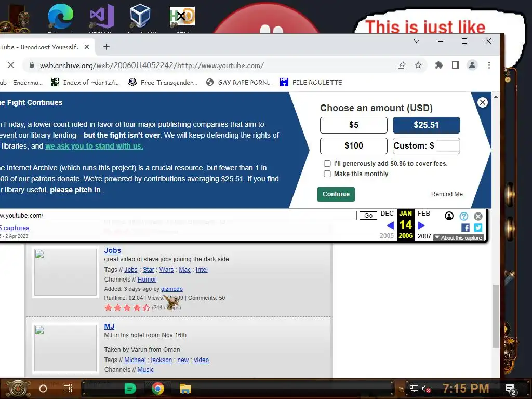The height and width of the screenshot is (399, 532).
Task: Open the notification center icon
Action: coord(511,390)
